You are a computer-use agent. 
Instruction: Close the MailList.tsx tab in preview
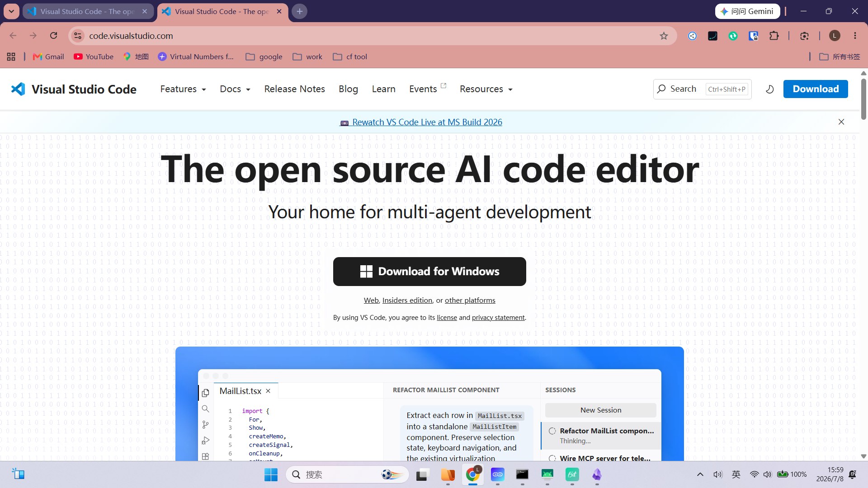coord(268,391)
